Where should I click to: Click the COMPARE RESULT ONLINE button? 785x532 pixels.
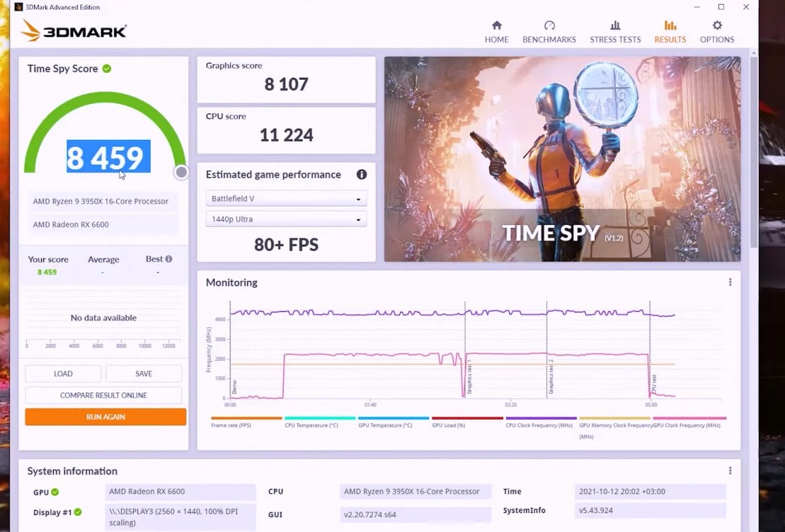[104, 395]
